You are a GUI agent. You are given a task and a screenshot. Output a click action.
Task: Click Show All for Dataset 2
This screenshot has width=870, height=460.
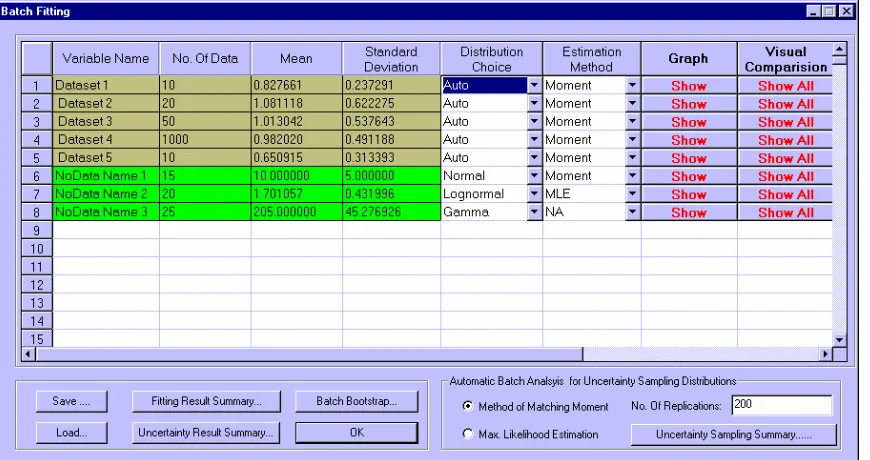[785, 104]
